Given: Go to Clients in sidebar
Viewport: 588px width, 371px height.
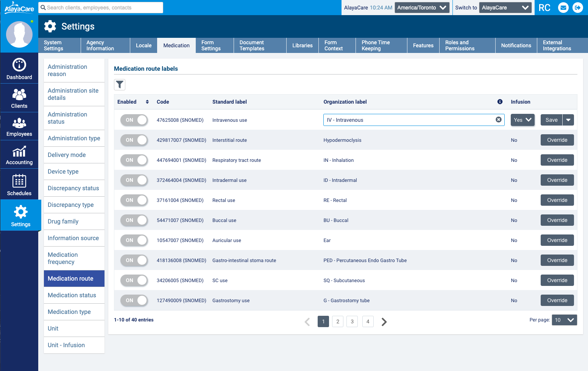Looking at the screenshot, I should (19, 98).
